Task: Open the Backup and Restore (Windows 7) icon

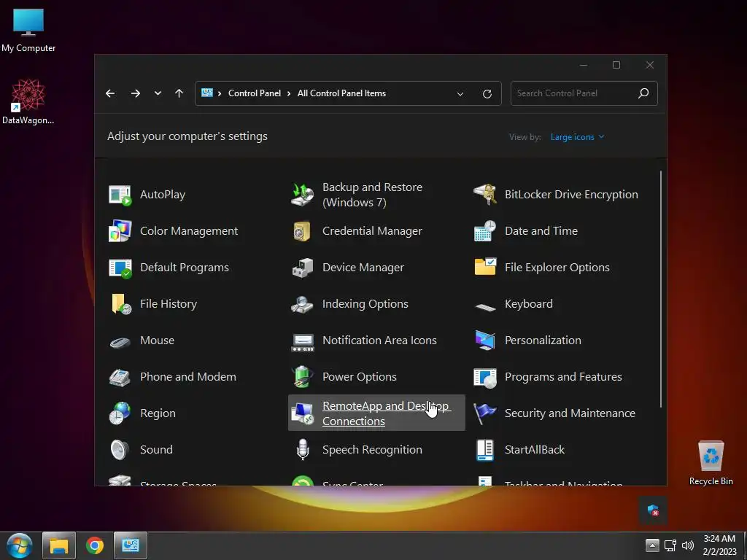Action: [302, 195]
